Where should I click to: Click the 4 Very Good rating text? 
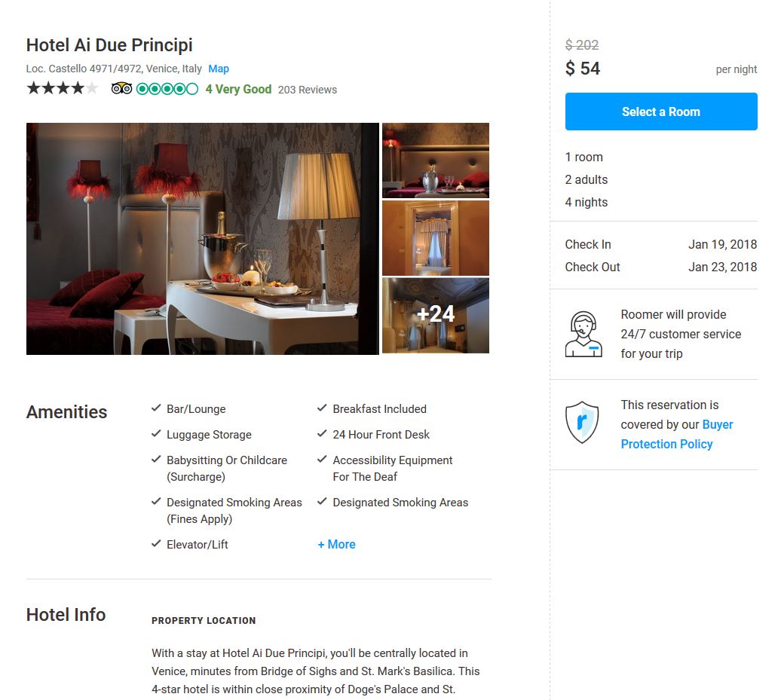[238, 89]
